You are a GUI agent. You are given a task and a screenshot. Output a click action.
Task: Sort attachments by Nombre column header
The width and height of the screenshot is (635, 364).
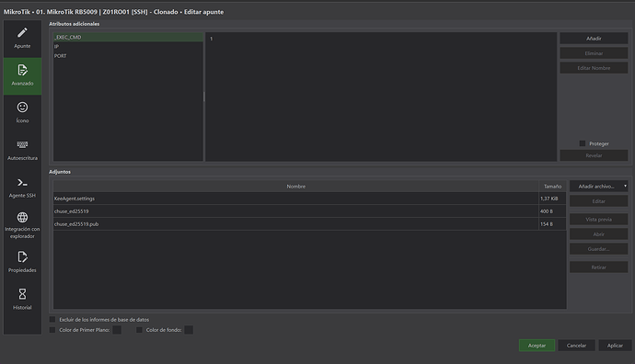[295, 187]
